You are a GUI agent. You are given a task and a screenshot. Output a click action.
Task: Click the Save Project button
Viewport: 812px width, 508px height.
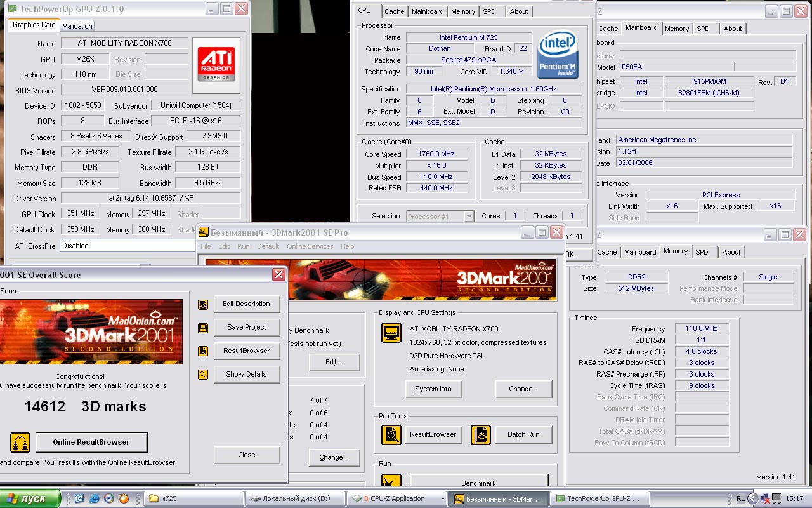(x=246, y=328)
